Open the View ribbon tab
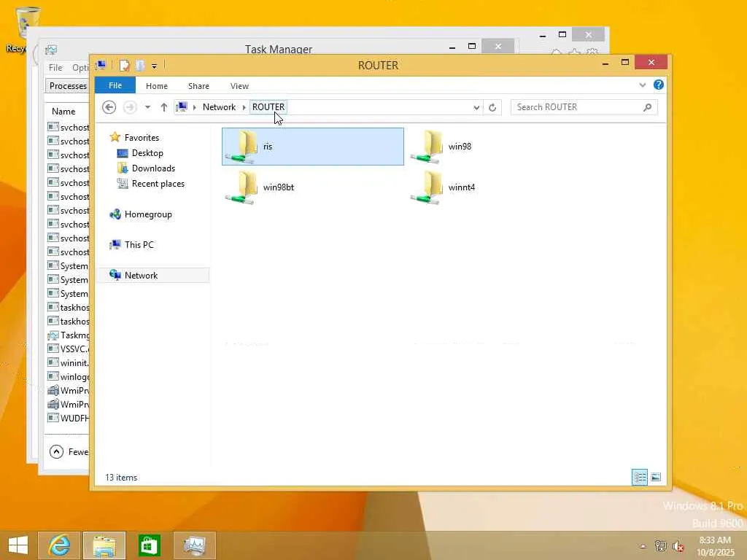Viewport: 747px width, 560px height. click(239, 86)
